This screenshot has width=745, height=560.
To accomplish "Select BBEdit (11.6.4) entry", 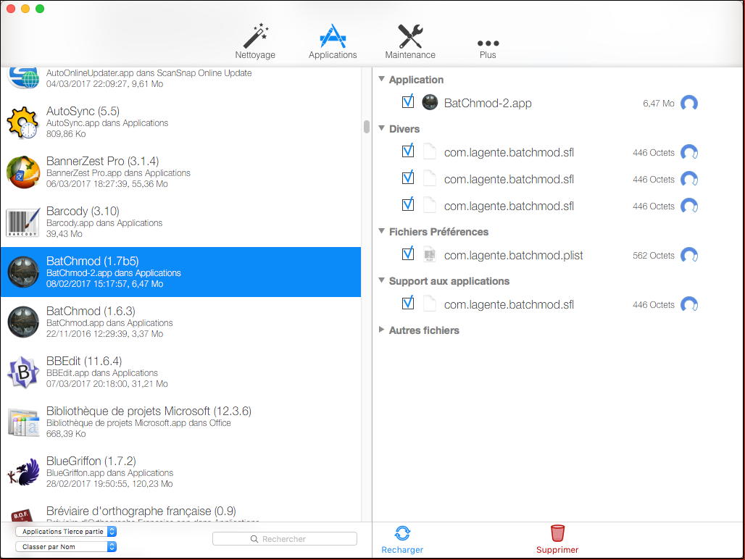I will 180,372.
